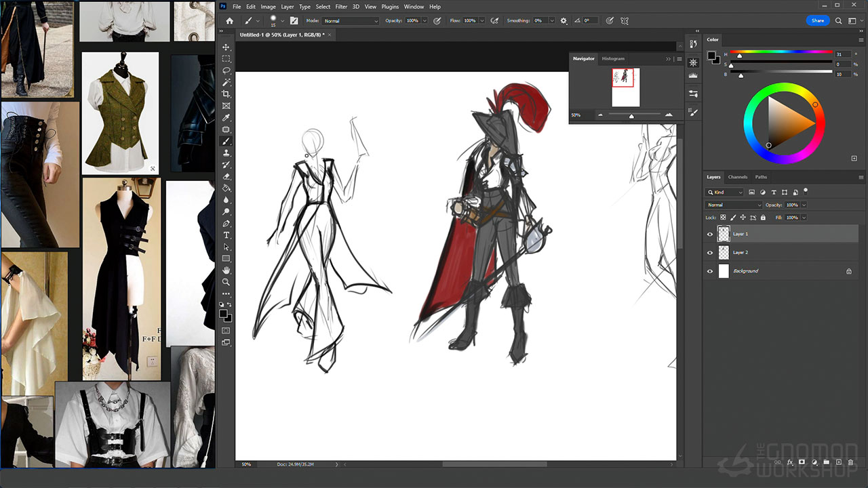This screenshot has height=488, width=868.
Task: Select the Move tool
Action: click(226, 47)
